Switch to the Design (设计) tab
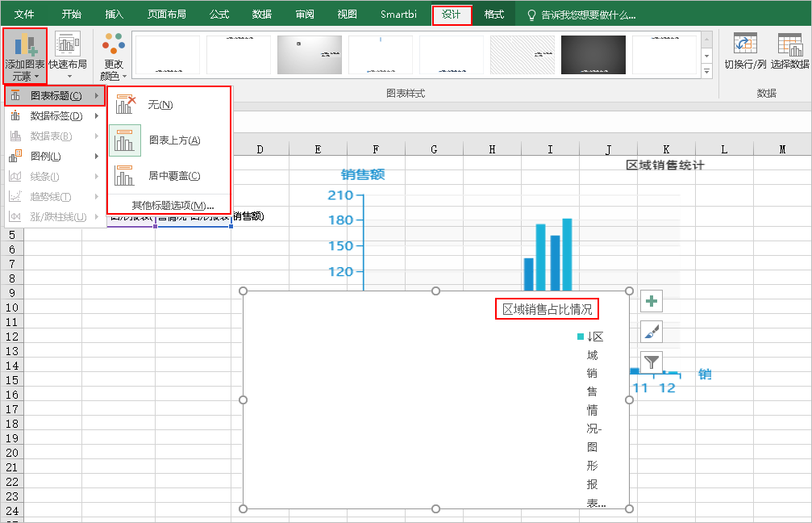812x523 pixels. click(452, 15)
